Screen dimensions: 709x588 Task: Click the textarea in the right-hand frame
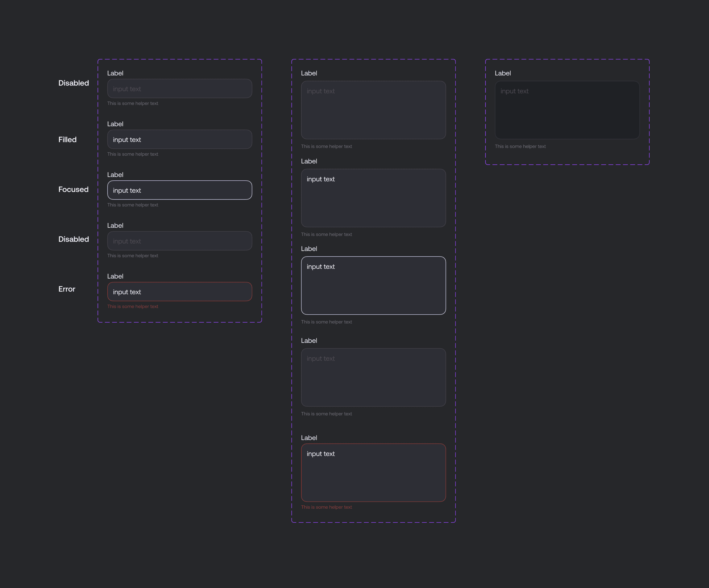[x=567, y=110]
